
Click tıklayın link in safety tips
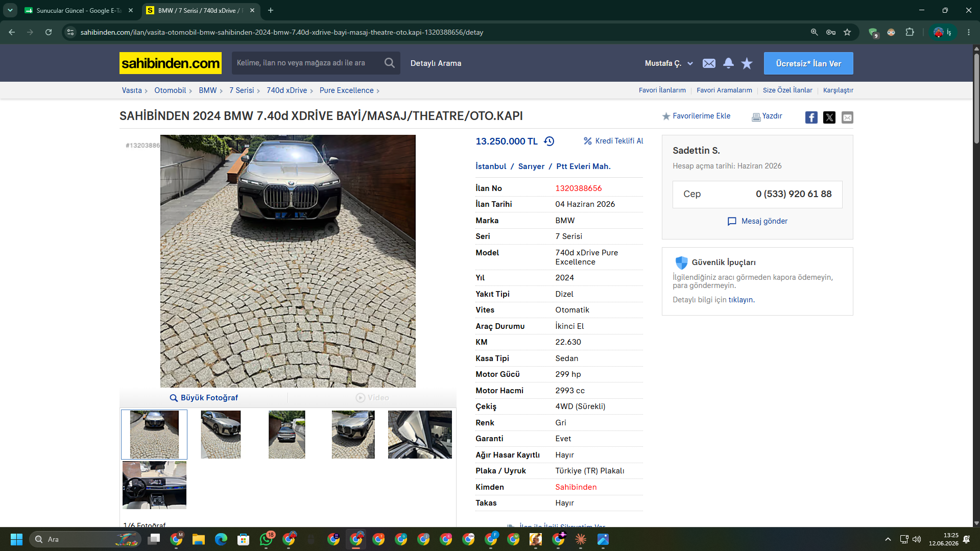pyautogui.click(x=740, y=300)
